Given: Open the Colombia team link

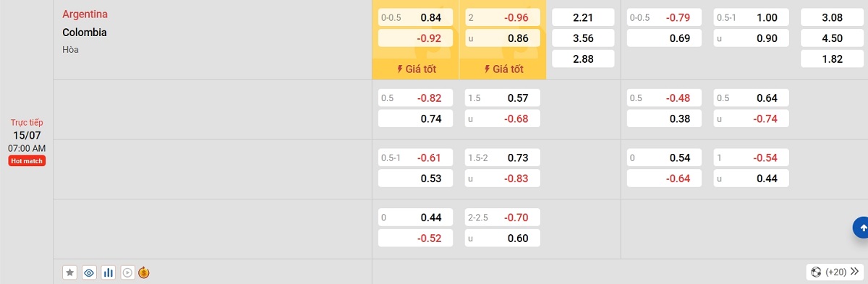Looking at the screenshot, I should [x=85, y=32].
